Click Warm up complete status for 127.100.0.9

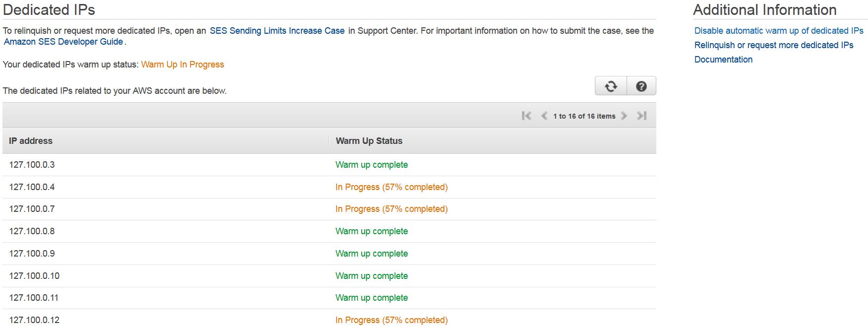(372, 254)
